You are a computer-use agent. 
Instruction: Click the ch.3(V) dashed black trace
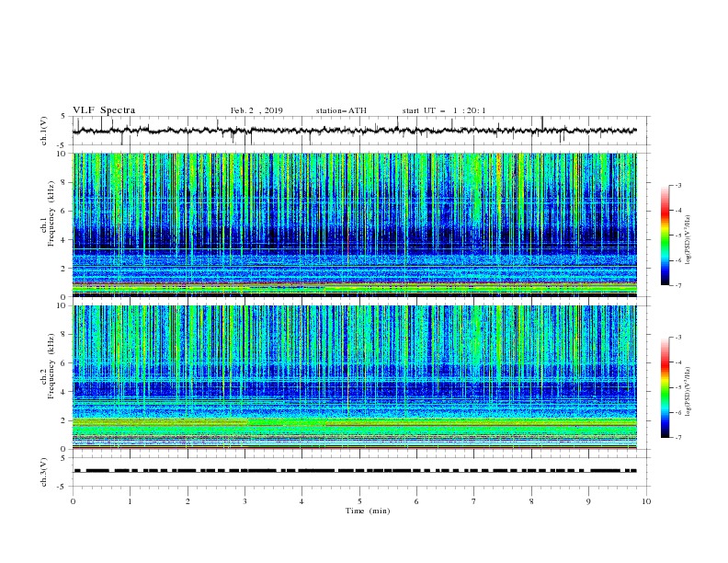pos(355,471)
